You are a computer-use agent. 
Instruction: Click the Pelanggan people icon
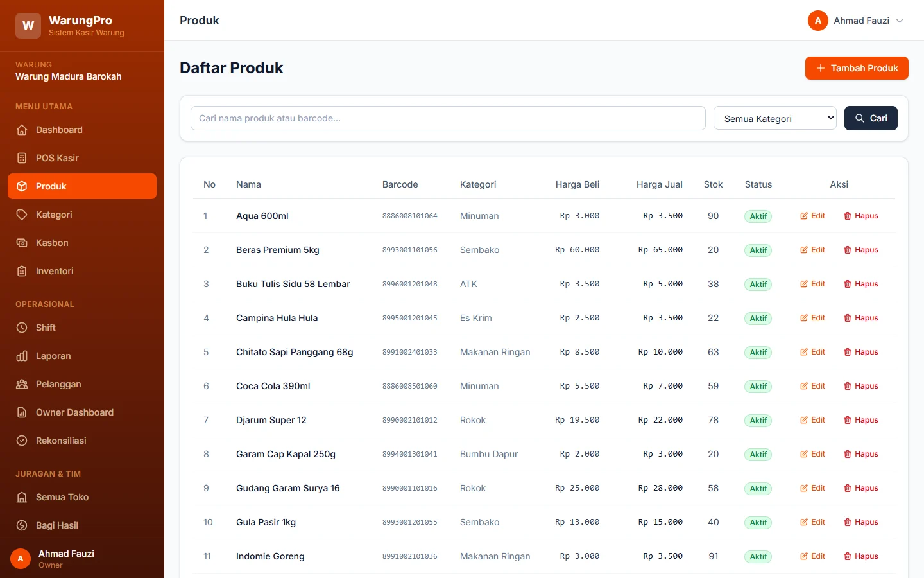pyautogui.click(x=22, y=384)
